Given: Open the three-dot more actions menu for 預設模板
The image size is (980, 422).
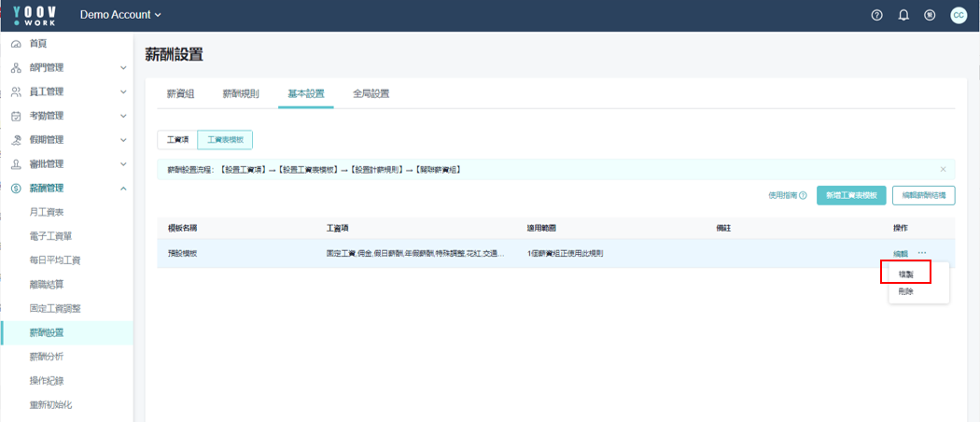Looking at the screenshot, I should coord(922,253).
